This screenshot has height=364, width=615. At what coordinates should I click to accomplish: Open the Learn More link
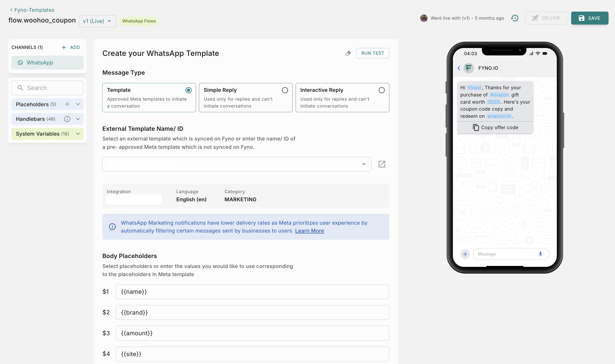[309, 230]
